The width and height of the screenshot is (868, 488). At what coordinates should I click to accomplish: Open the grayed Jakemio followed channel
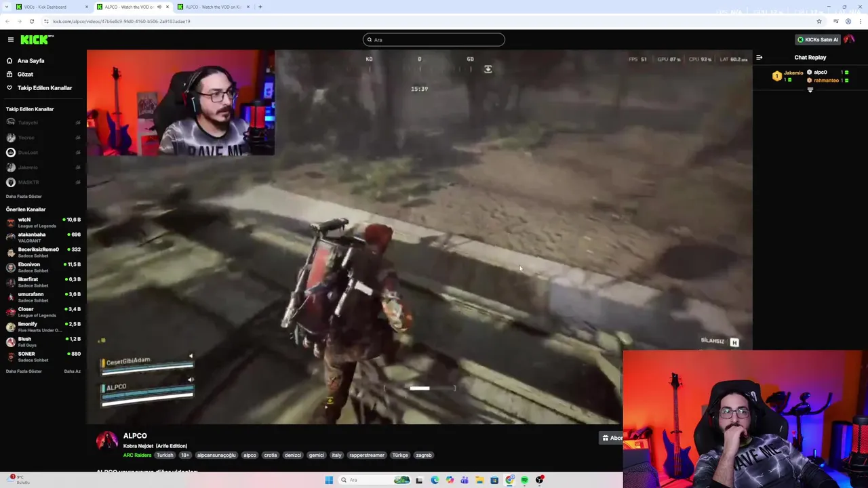click(43, 167)
